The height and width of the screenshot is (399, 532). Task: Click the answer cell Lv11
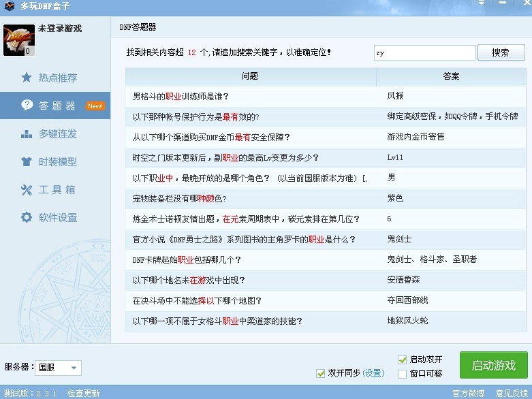[395, 157]
